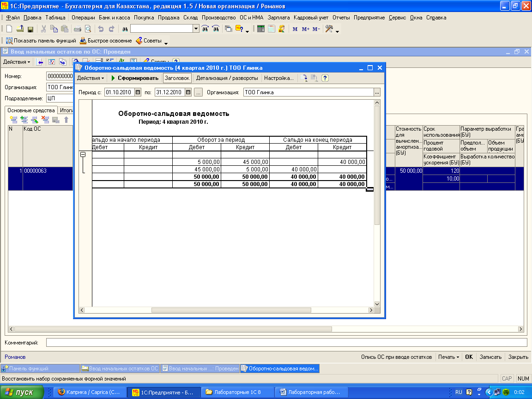Open the Настройка... button

click(x=279, y=78)
